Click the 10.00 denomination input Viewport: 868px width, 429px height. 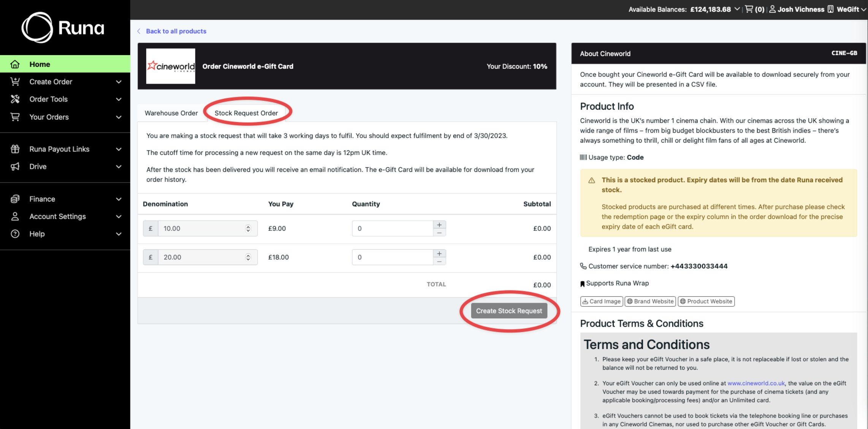pyautogui.click(x=207, y=229)
